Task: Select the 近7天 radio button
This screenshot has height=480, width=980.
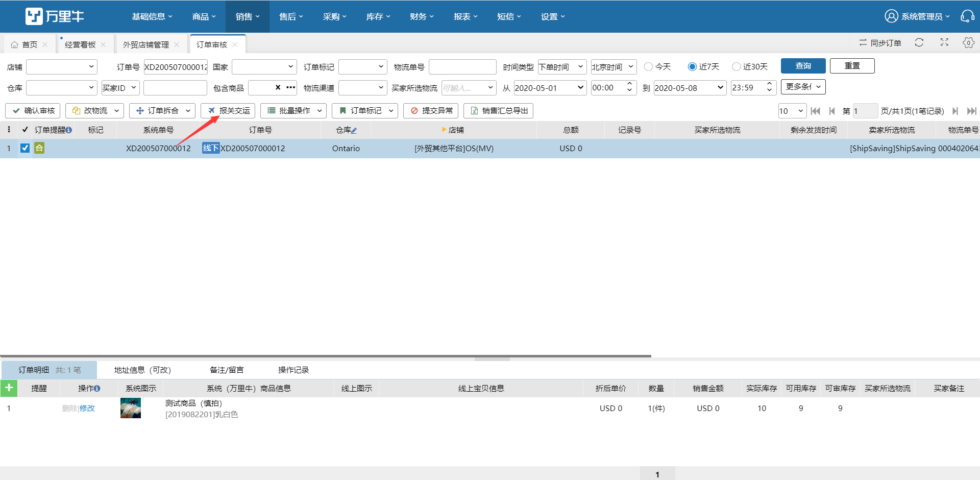Action: pos(692,66)
